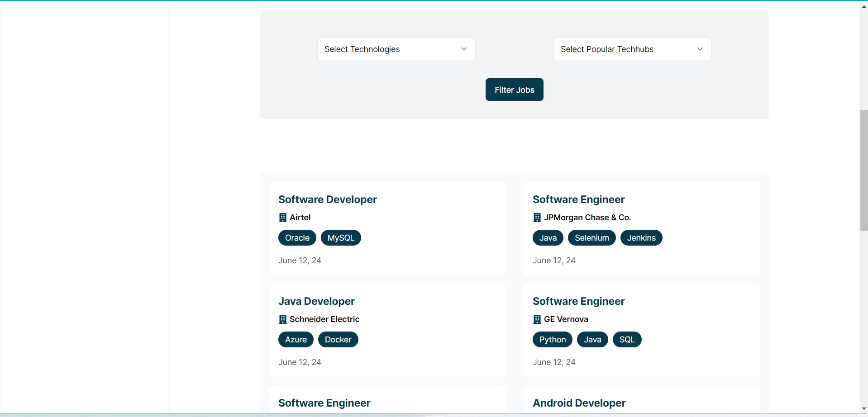Open the Select Technologies dropdown
Viewport: 868px width, 417px height.
(396, 49)
